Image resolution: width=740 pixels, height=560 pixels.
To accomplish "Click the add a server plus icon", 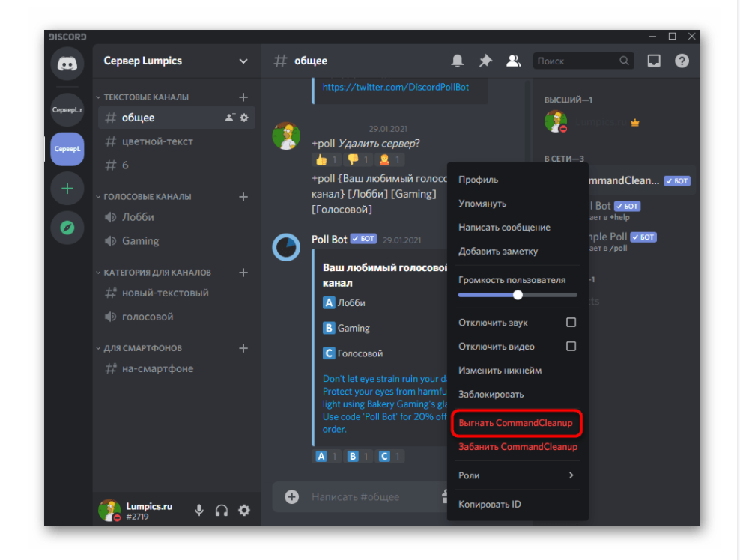I will click(67, 188).
